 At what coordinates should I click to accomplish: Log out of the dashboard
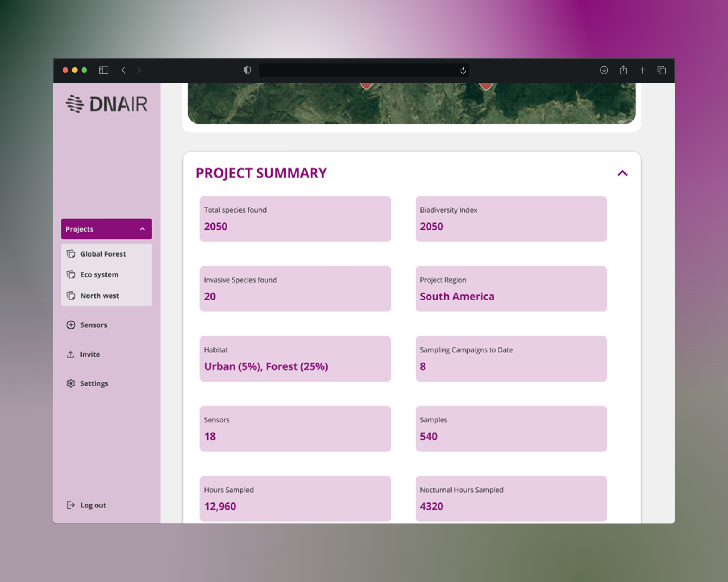[93, 505]
